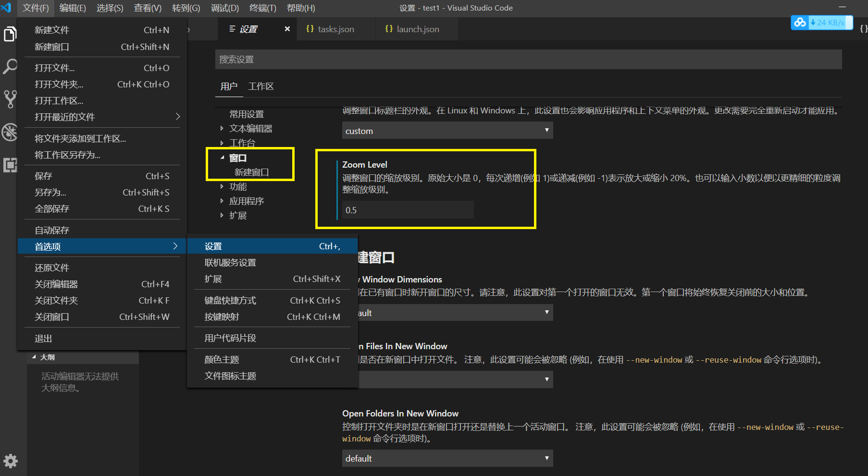868x476 pixels.
Task: Open the Search view in the activity bar
Action: tap(10, 66)
